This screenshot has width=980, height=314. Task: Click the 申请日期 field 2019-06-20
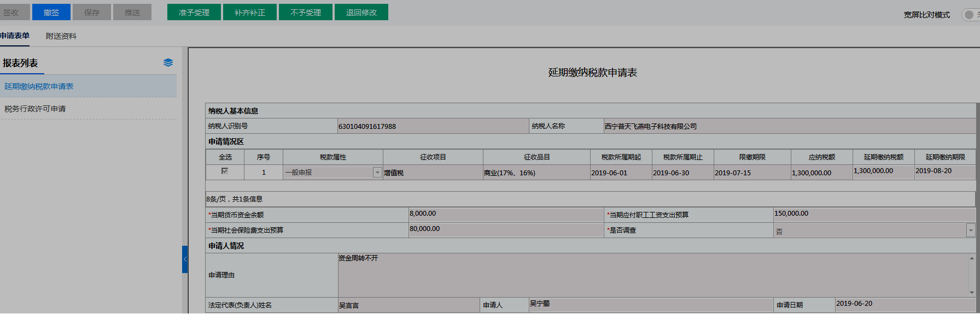pyautogui.click(x=905, y=304)
